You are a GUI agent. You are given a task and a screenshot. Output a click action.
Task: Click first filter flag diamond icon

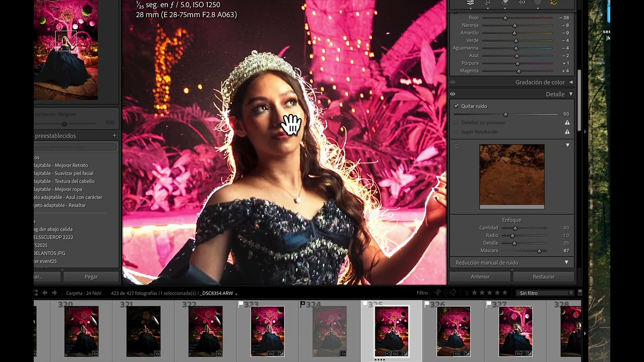tap(437, 293)
